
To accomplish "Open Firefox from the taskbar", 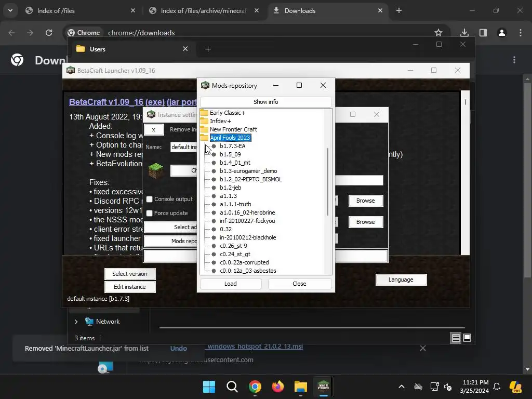I will pos(278,387).
